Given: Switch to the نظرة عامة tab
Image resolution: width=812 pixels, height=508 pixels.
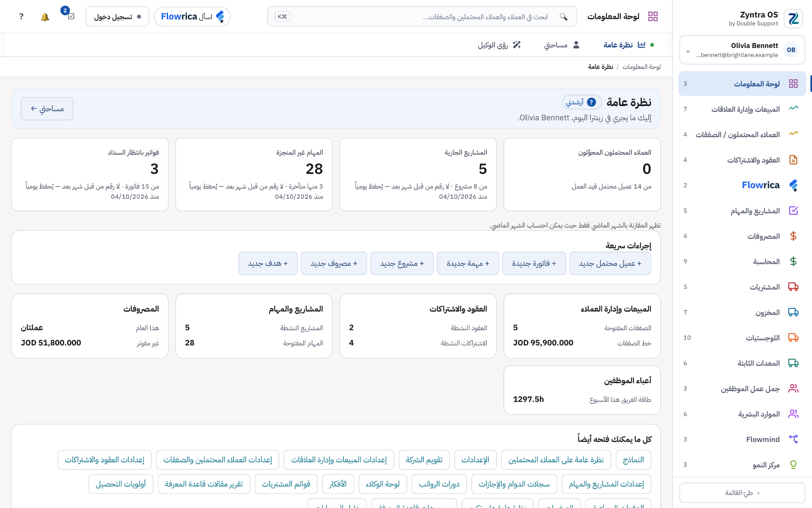Looking at the screenshot, I should 628,45.
